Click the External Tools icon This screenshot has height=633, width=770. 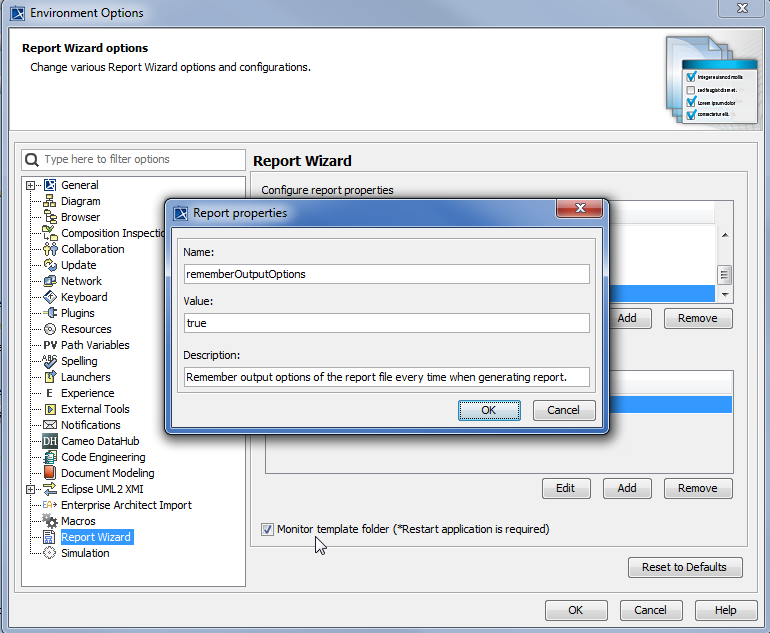point(50,409)
